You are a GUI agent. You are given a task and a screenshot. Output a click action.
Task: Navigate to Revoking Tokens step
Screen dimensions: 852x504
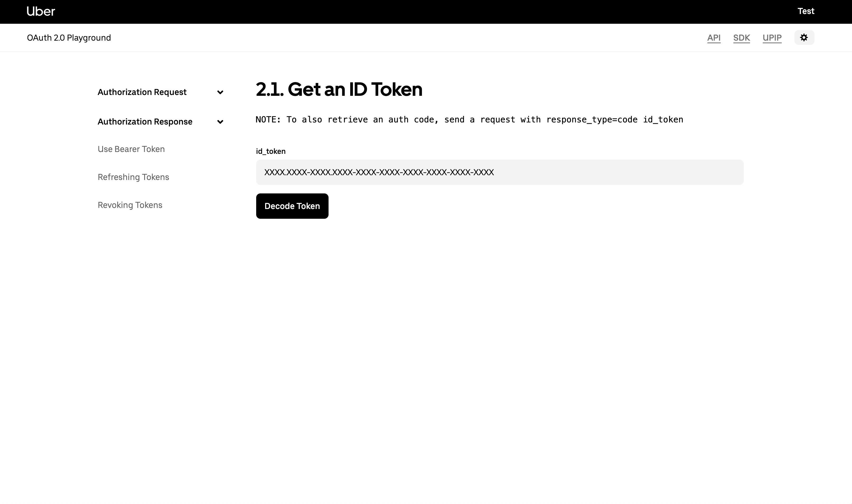coord(130,205)
